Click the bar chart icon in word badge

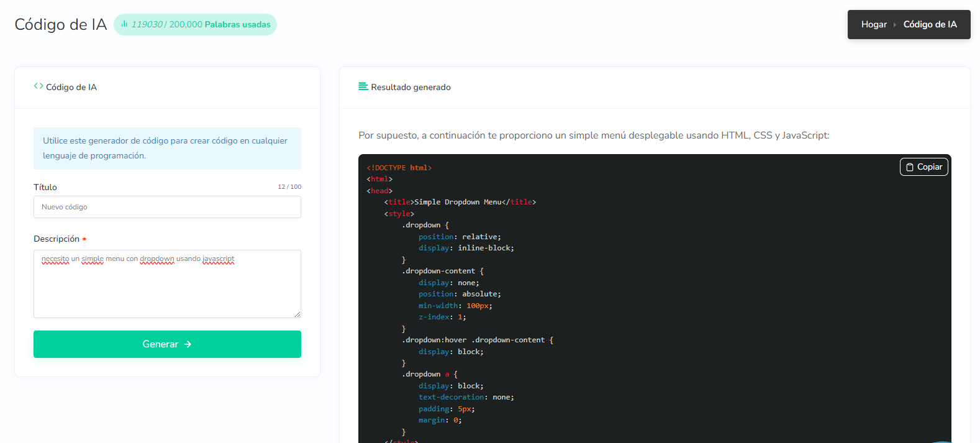[124, 24]
